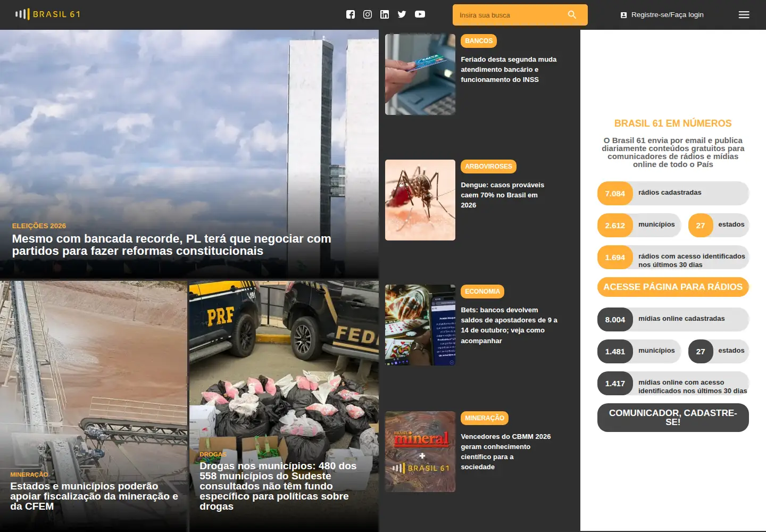
Task: Open the dengue mosquito thumbnail
Action: click(420, 200)
